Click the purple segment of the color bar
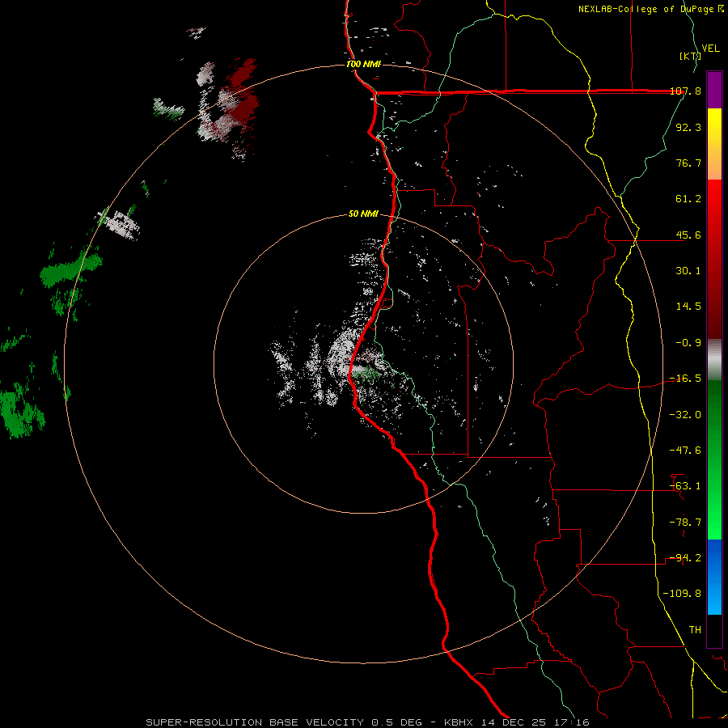 point(714,90)
